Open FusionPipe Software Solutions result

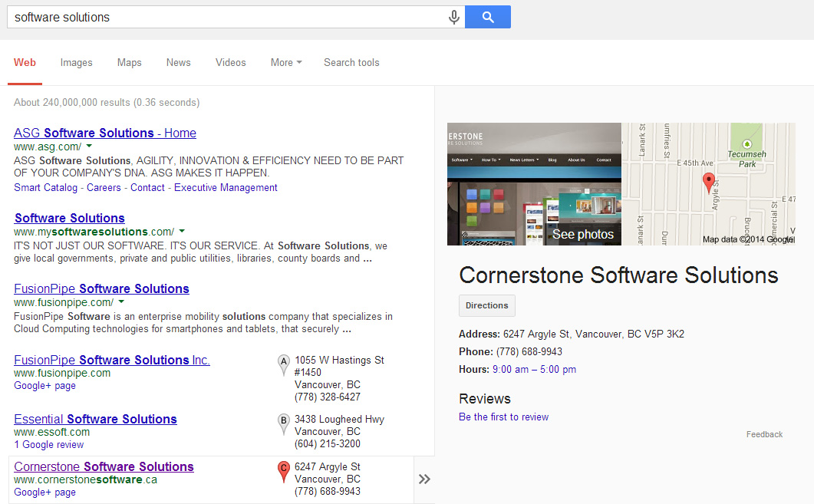pos(101,288)
